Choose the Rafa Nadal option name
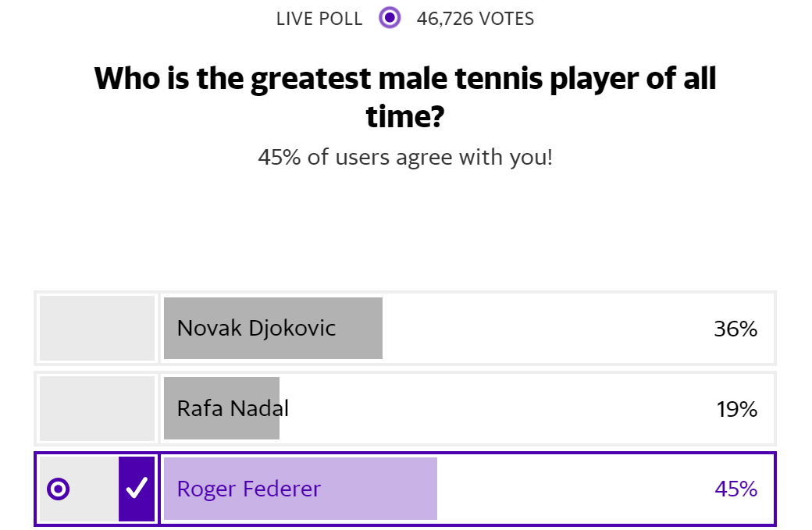The image size is (812, 530). point(233,408)
